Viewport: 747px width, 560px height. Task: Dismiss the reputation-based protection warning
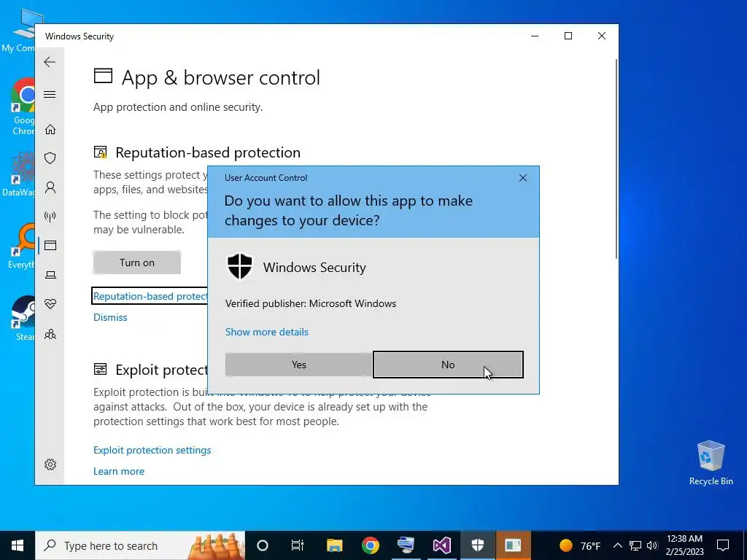pos(110,317)
